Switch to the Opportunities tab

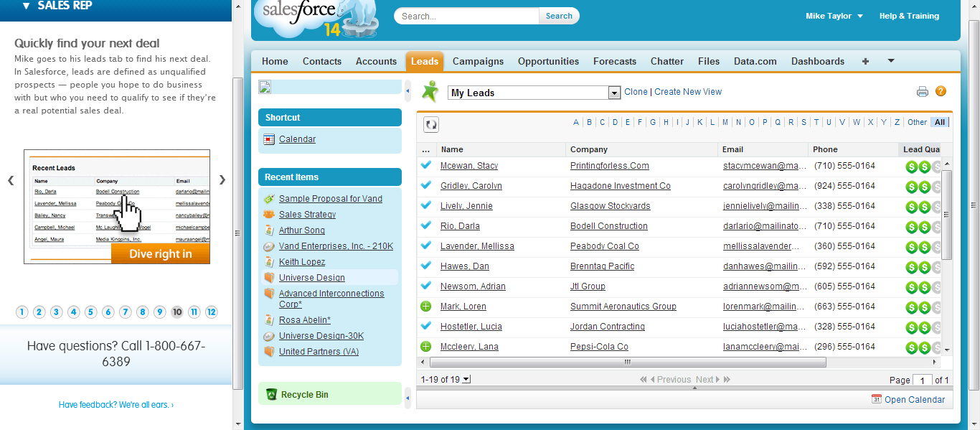tap(548, 61)
